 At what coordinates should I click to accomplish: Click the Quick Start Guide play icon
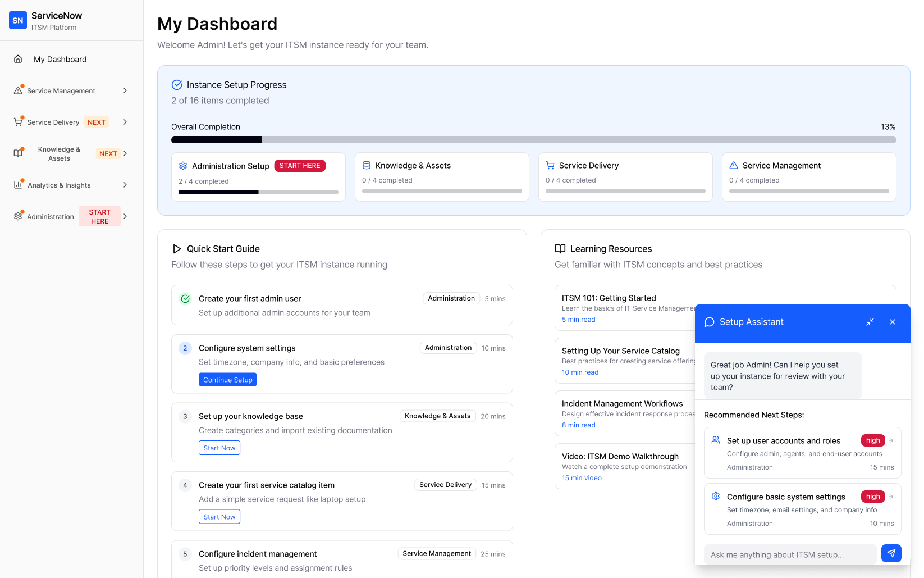click(x=177, y=249)
